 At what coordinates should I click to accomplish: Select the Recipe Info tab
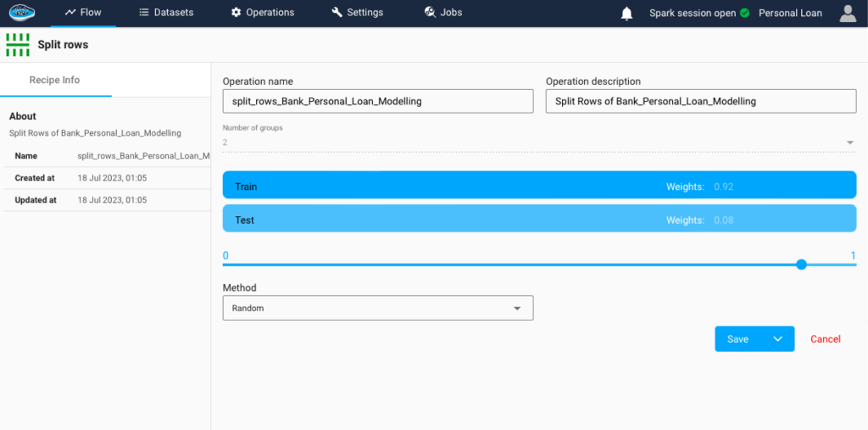tap(55, 81)
